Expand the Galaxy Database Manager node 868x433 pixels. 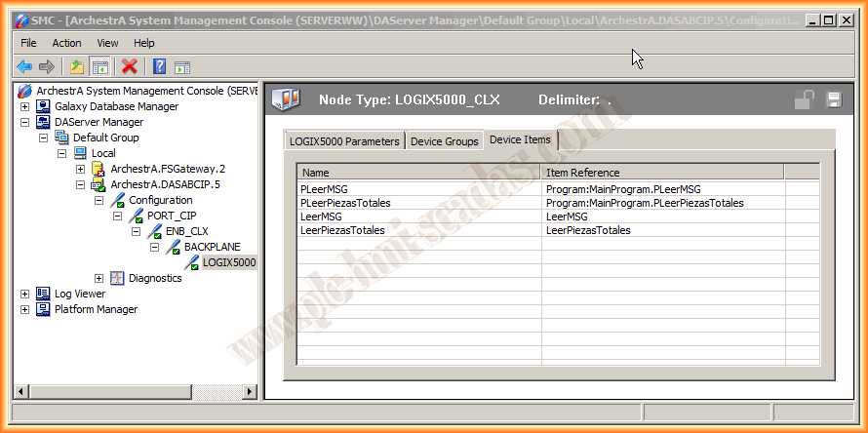coord(24,106)
